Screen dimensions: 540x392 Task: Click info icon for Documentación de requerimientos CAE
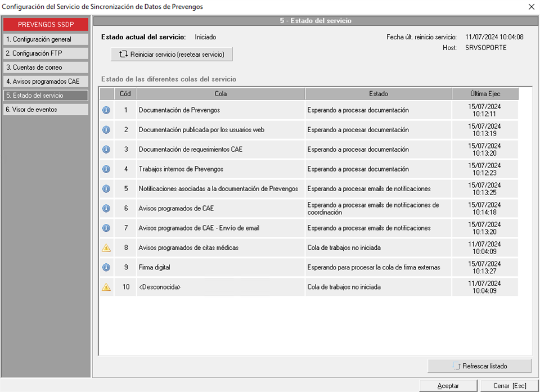click(x=106, y=150)
